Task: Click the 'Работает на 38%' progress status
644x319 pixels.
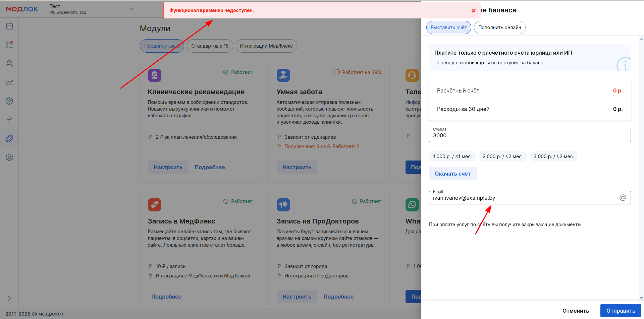Action: tap(357, 72)
